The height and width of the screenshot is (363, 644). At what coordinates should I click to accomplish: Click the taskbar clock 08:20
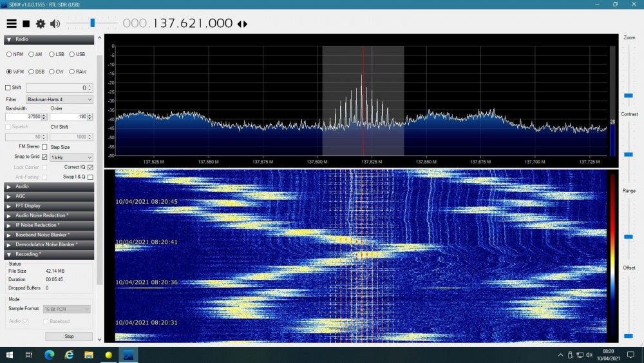(608, 351)
